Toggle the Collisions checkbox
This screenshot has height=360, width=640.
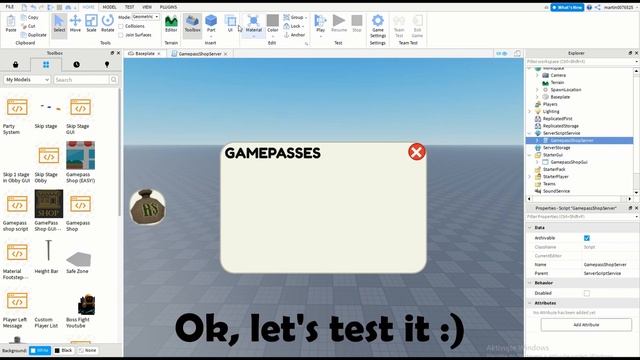(x=121, y=26)
